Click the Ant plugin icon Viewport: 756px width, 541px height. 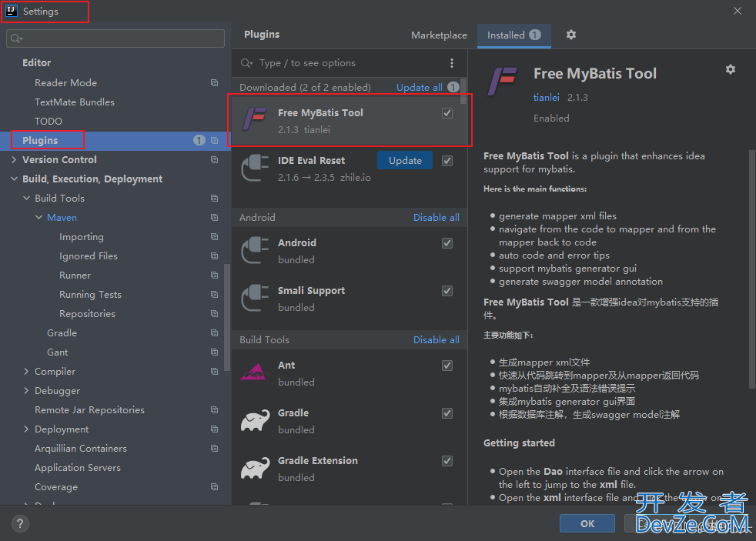(255, 372)
